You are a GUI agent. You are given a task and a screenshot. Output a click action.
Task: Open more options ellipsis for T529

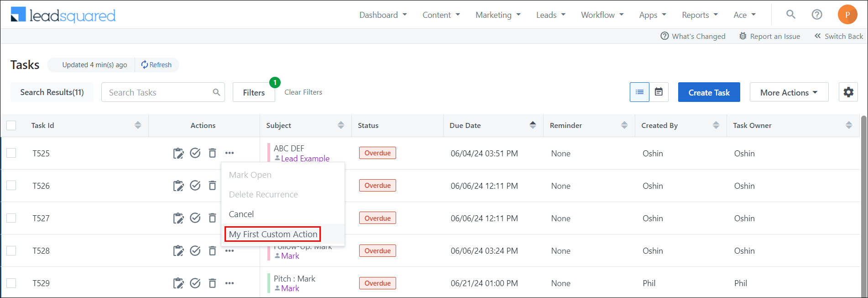tap(230, 283)
